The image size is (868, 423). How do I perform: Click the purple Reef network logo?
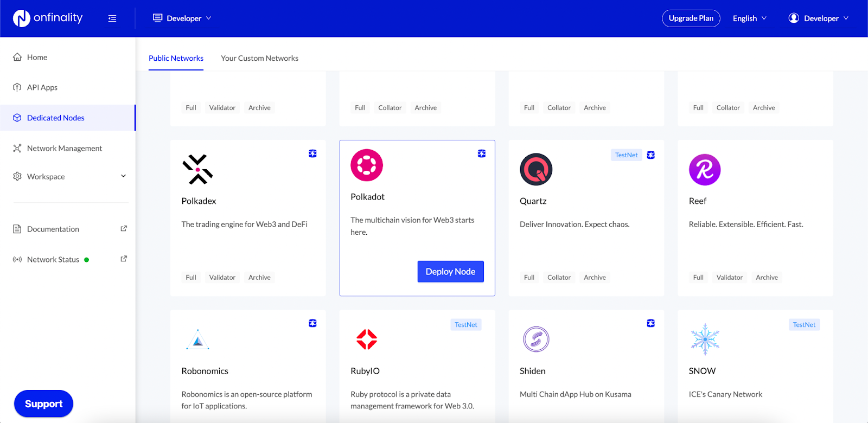coord(705,169)
